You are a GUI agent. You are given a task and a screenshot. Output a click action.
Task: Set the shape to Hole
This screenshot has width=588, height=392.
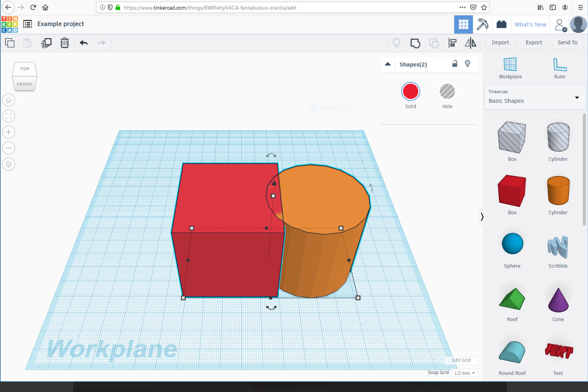(x=447, y=91)
